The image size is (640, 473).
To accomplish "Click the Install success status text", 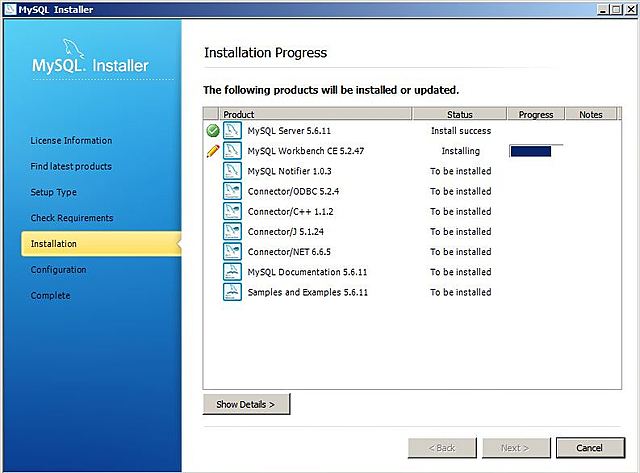I will [461, 131].
